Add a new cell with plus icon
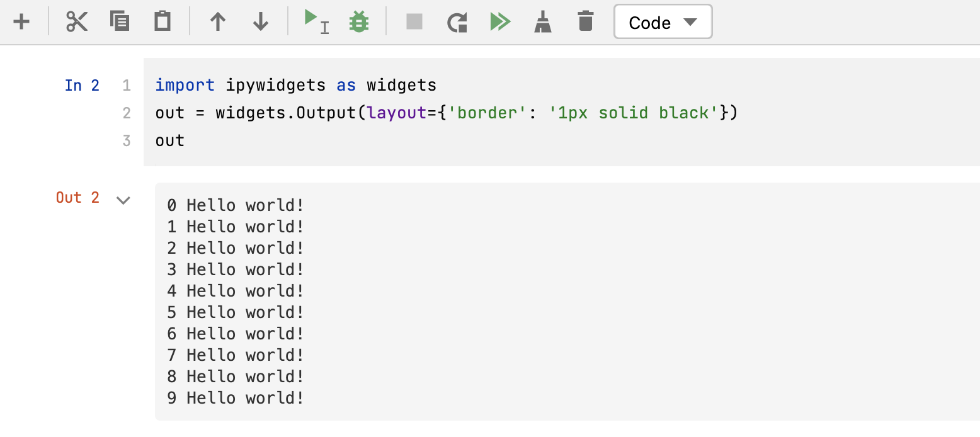The height and width of the screenshot is (437, 980). (21, 22)
